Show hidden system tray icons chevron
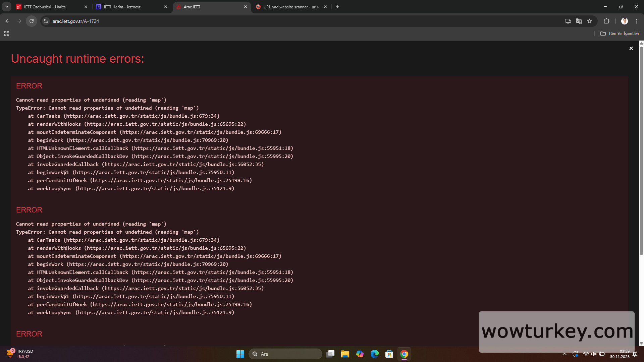The image size is (644, 362). [x=565, y=354]
